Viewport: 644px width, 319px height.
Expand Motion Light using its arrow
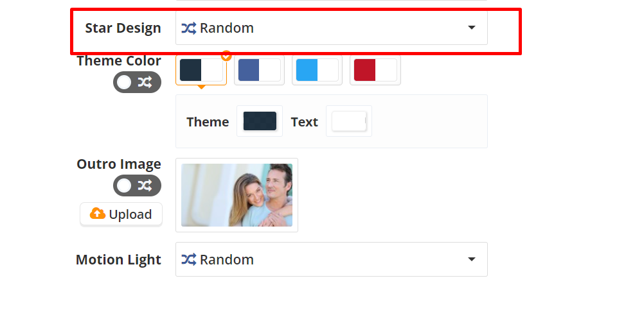tap(472, 259)
